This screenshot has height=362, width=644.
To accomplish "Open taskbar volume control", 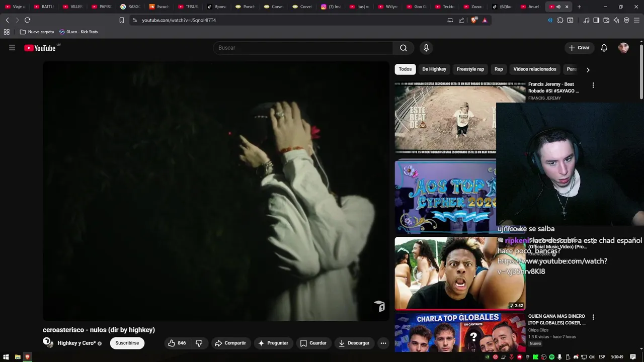I will pyautogui.click(x=592, y=357).
